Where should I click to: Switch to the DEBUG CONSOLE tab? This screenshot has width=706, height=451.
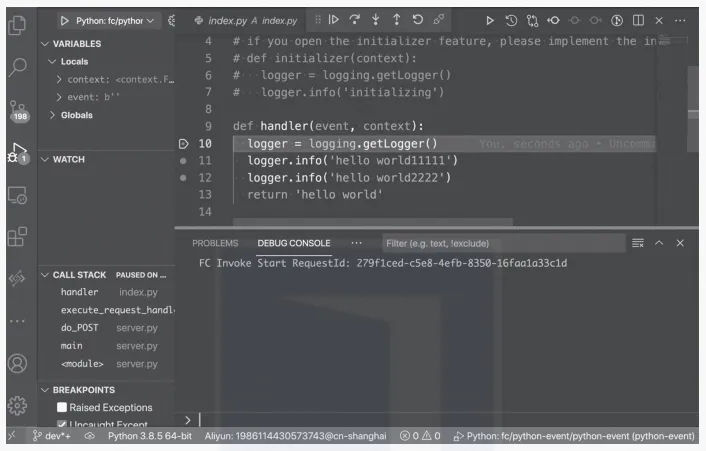(x=294, y=243)
